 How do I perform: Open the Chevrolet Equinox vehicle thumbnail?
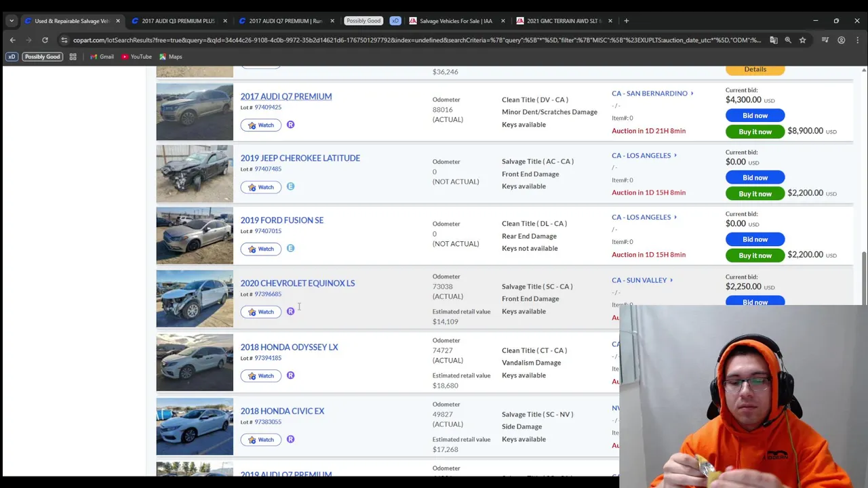[x=195, y=299]
